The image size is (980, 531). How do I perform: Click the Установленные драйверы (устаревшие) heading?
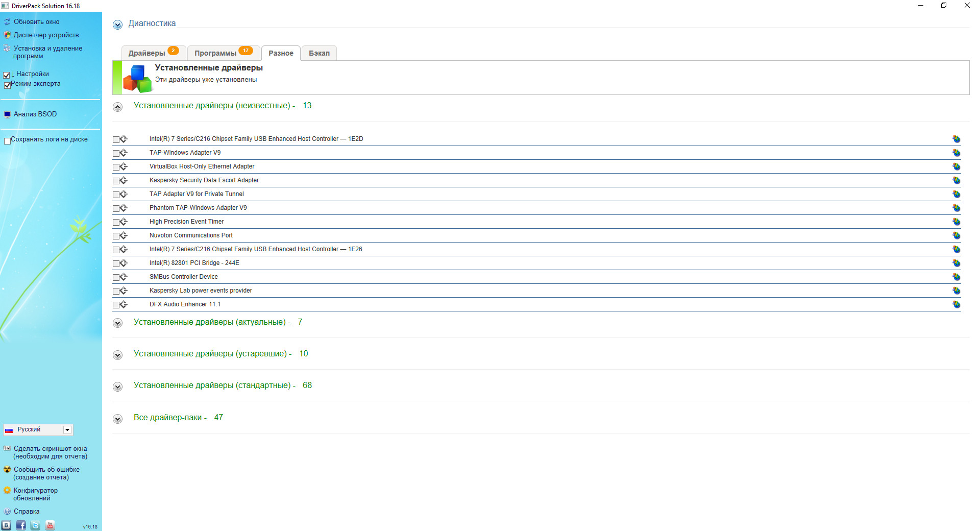(212, 354)
